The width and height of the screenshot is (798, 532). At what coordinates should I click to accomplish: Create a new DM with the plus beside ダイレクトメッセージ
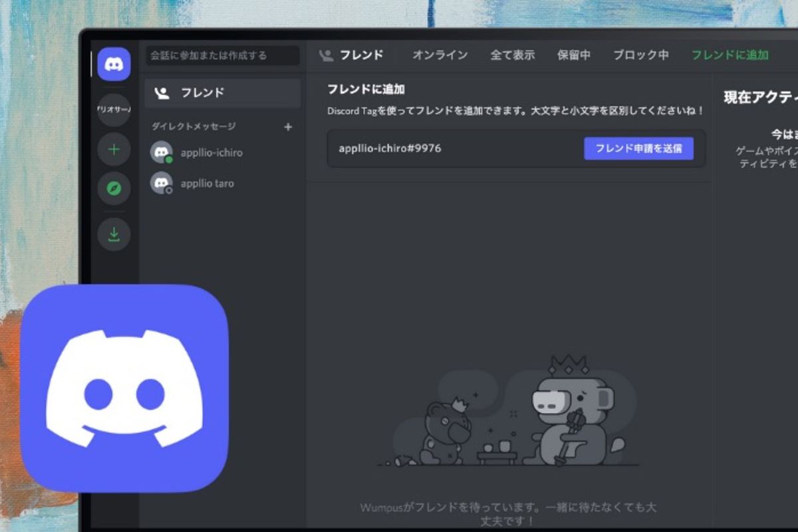click(x=288, y=126)
